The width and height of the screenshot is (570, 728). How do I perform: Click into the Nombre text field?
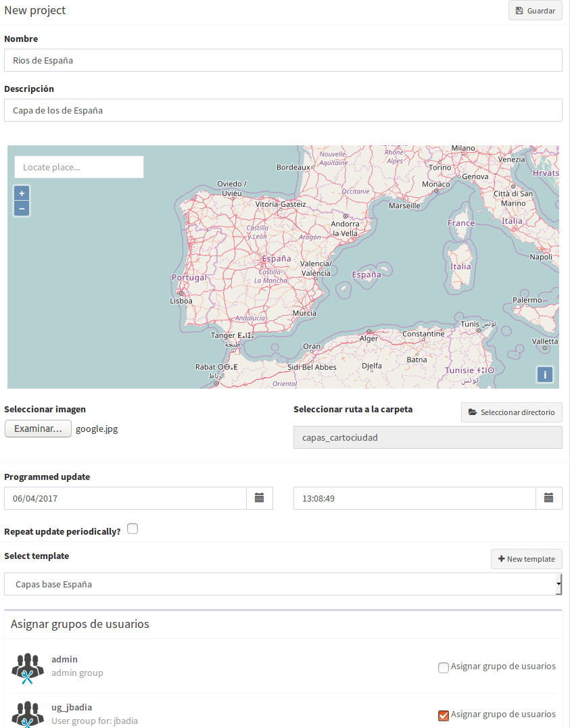(283, 60)
